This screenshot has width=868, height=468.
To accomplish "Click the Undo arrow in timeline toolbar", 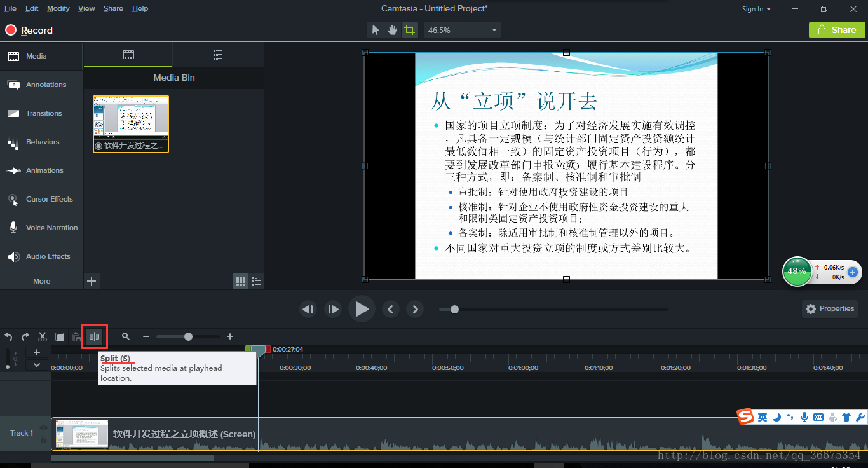I will click(x=9, y=337).
